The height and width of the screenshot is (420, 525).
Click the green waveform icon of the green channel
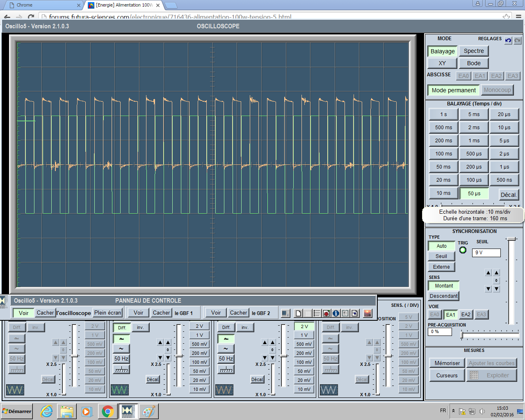click(120, 389)
